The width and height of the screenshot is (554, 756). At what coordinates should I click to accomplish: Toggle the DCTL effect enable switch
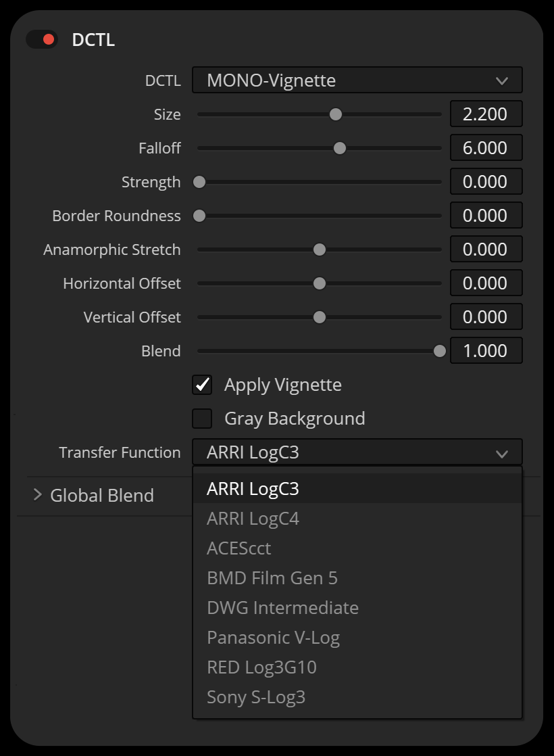(42, 40)
